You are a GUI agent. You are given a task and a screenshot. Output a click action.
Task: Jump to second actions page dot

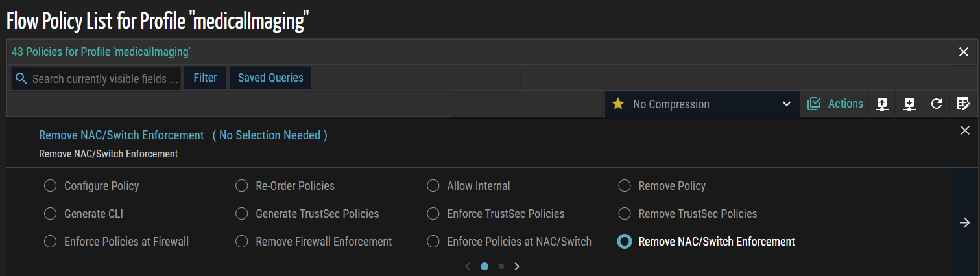pyautogui.click(x=501, y=266)
